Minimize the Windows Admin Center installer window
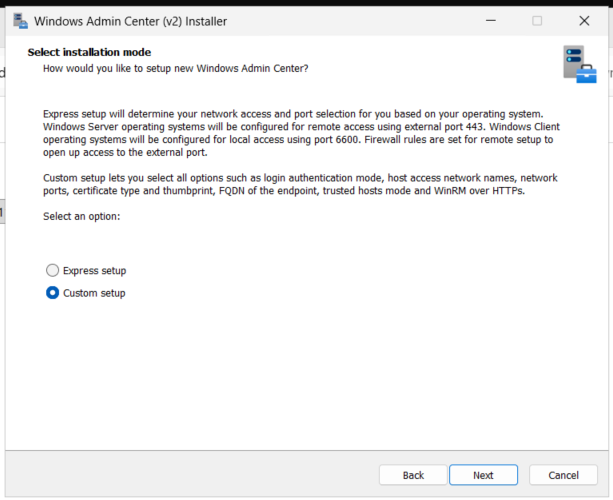The height and width of the screenshot is (500, 613). point(491,21)
